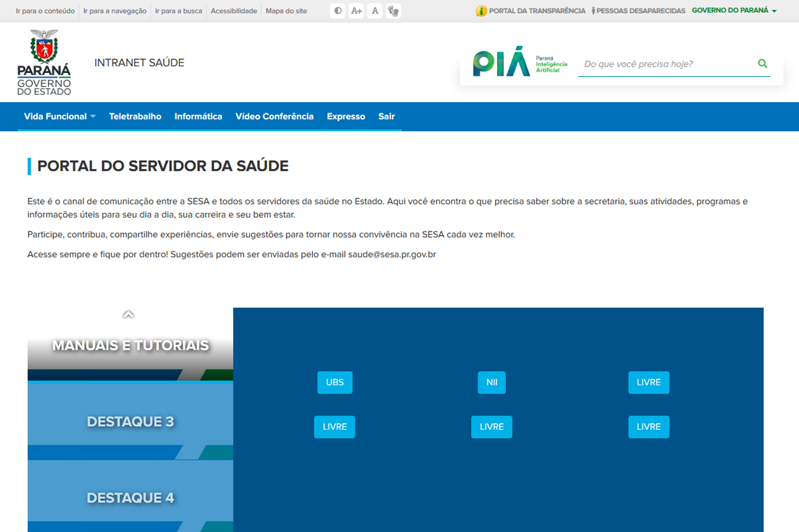Open the Teletrabalho menu item
799x532 pixels.
(135, 116)
